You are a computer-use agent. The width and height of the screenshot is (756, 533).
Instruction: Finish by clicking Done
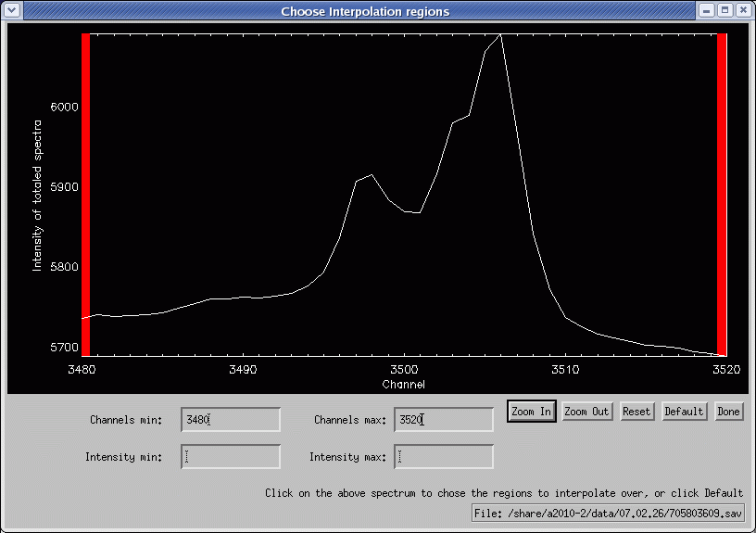pos(728,412)
